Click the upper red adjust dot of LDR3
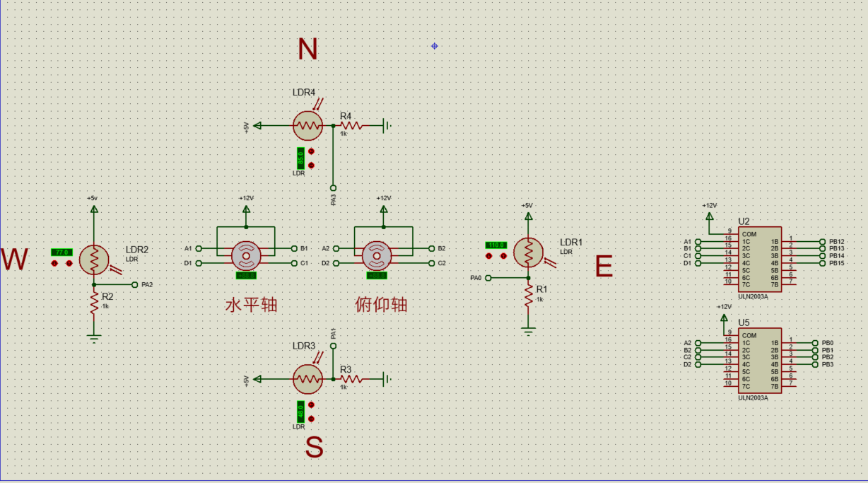 point(312,405)
